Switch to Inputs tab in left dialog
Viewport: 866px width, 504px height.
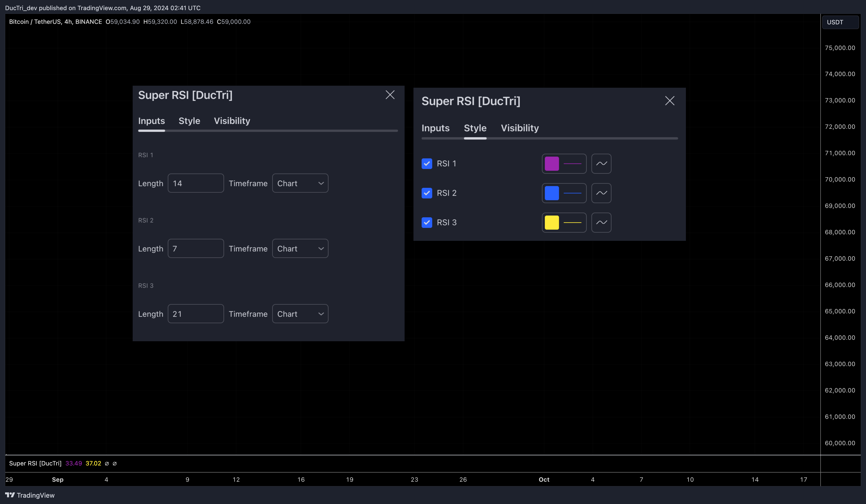click(x=151, y=121)
